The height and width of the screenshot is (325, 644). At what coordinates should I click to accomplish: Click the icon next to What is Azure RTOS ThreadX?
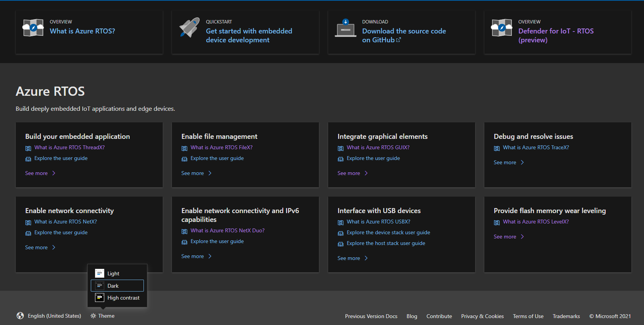(x=28, y=148)
